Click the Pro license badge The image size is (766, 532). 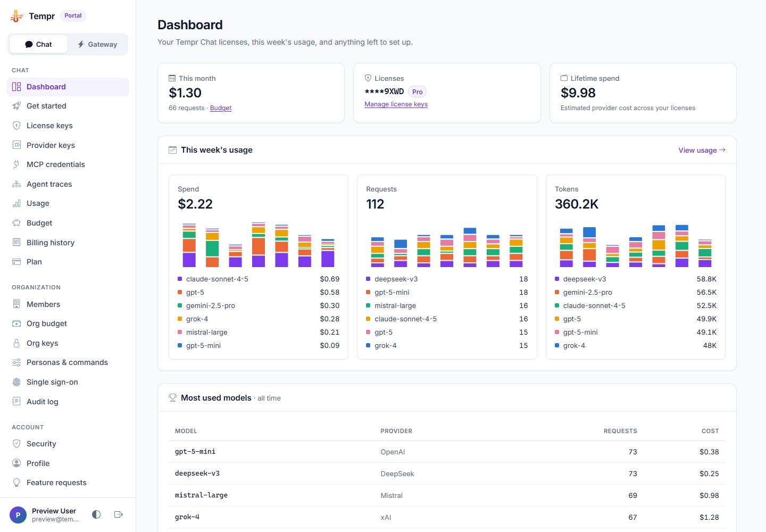(418, 92)
